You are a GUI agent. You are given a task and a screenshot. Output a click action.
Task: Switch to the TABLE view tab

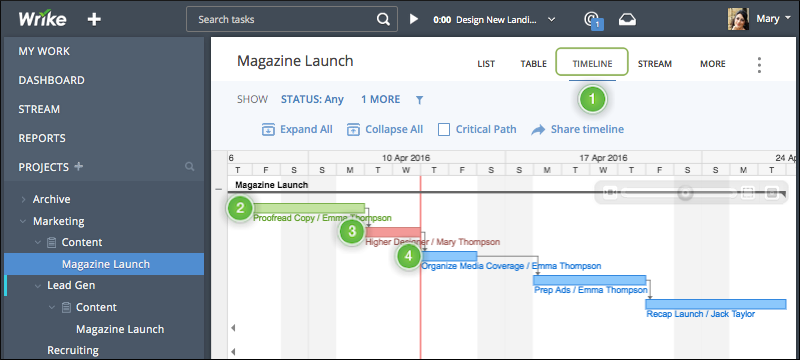click(534, 64)
